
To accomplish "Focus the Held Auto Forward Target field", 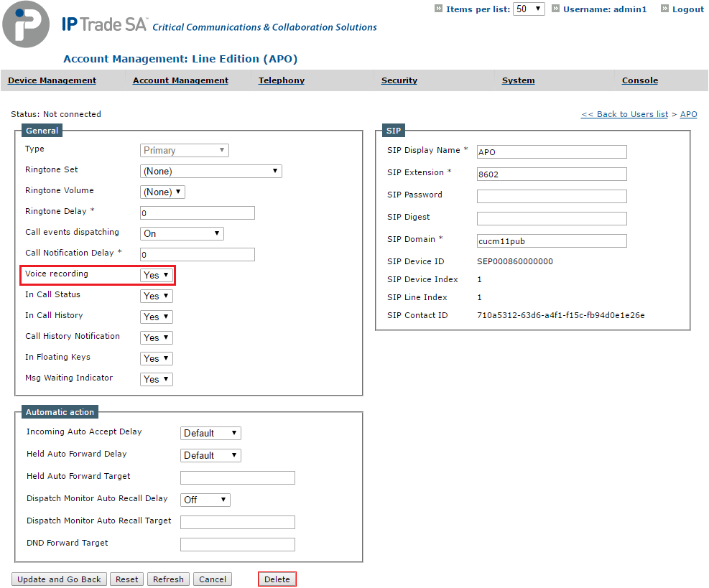I will point(238,477).
